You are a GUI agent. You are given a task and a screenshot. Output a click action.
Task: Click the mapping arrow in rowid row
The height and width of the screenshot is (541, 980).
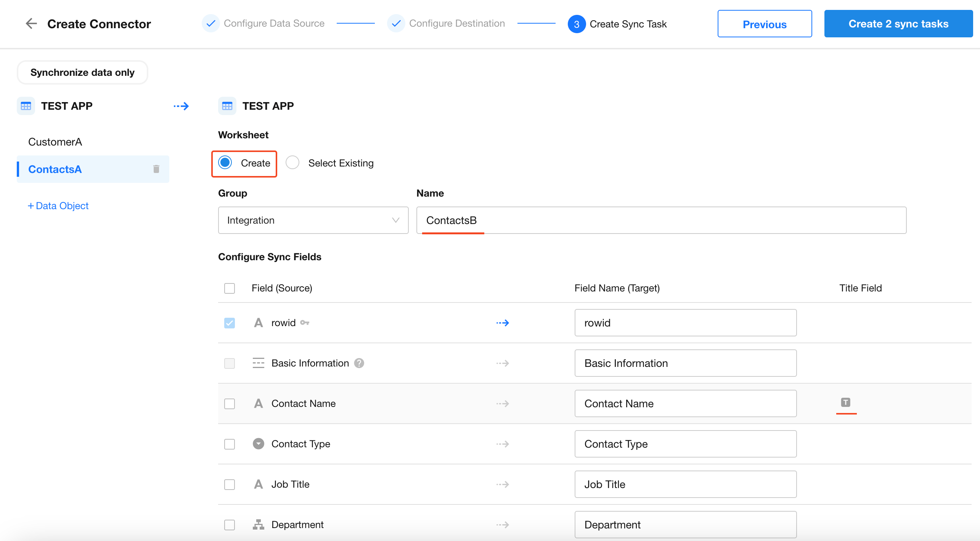click(x=503, y=323)
